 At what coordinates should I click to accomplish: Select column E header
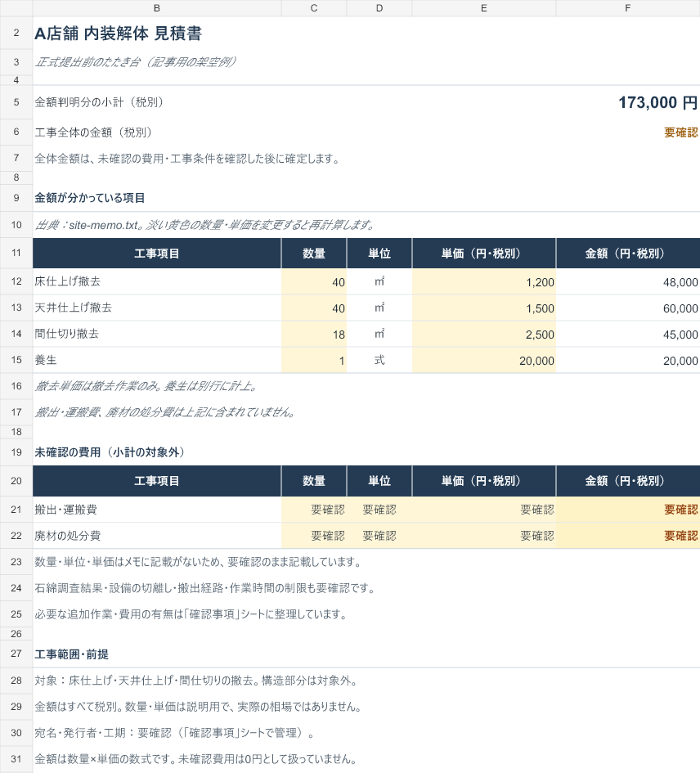coord(483,8)
